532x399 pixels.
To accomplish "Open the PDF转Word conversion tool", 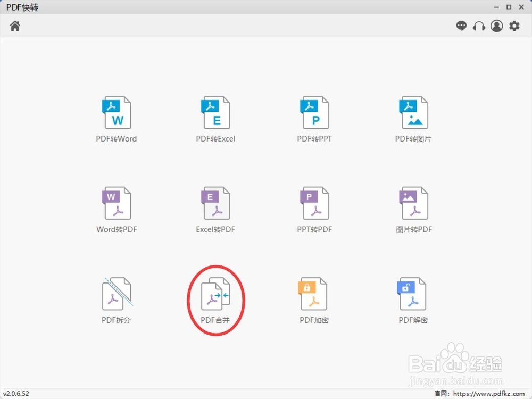I will point(117,119).
